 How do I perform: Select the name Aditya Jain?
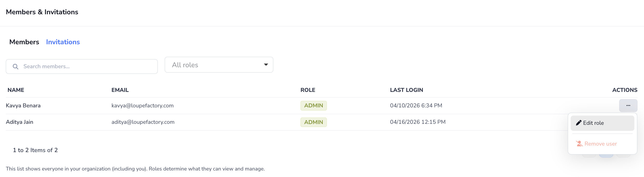tap(20, 122)
